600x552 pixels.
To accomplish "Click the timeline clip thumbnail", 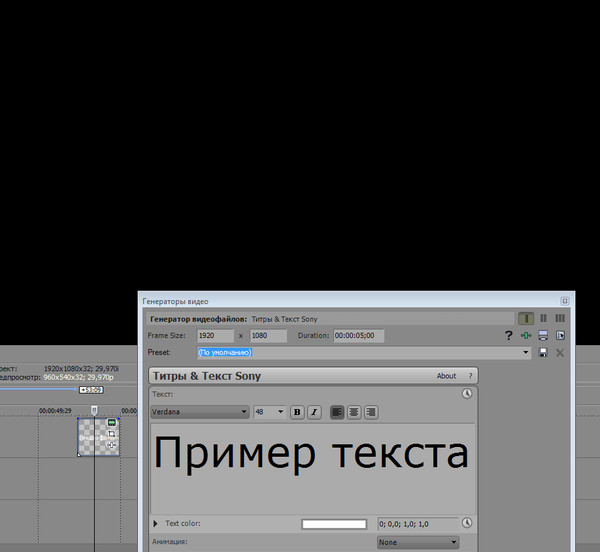I will tap(99, 437).
